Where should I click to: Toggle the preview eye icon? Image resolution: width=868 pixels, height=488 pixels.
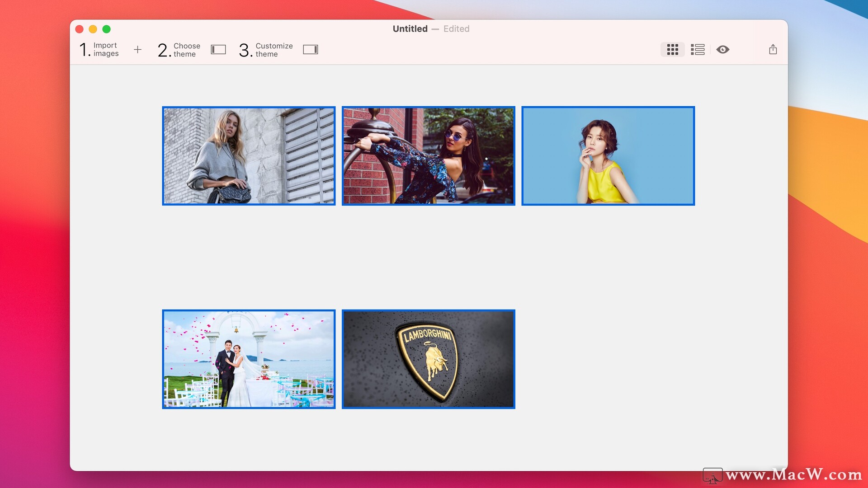(x=722, y=49)
